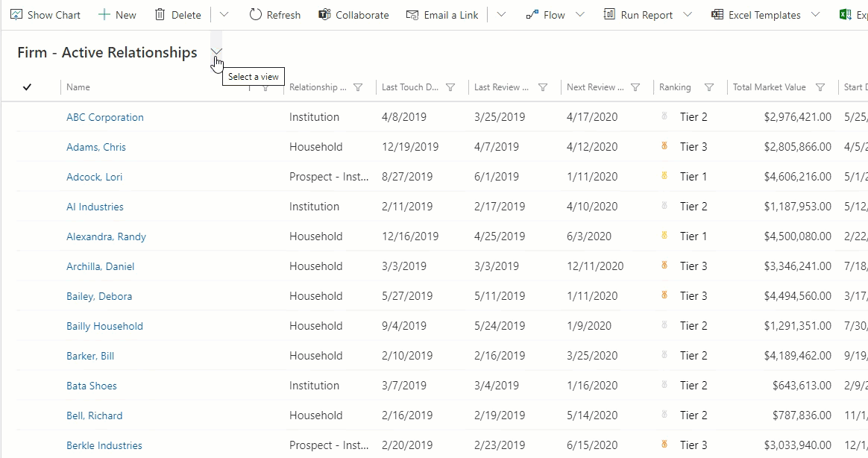Click the Excel Templates icon
This screenshot has height=458, width=868.
click(x=717, y=15)
